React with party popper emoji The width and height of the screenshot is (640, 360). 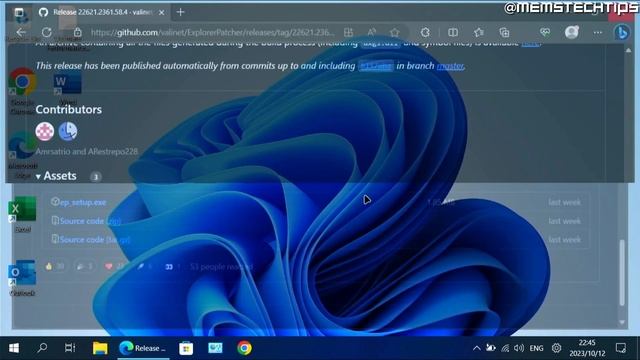coord(84,267)
